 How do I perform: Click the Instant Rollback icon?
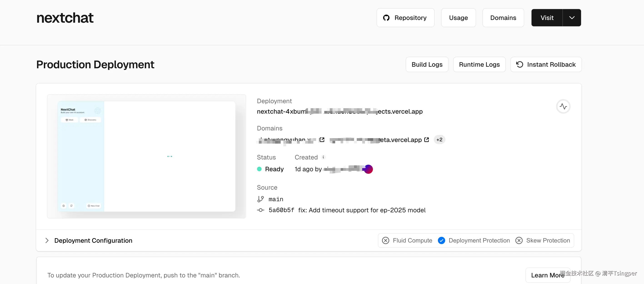tap(519, 64)
